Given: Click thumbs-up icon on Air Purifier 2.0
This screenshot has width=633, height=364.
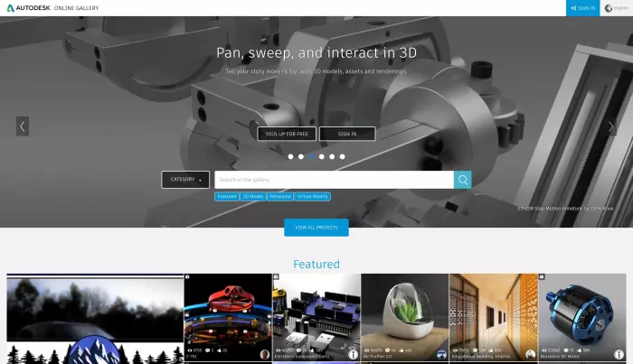Looking at the screenshot, I should pos(402,350).
